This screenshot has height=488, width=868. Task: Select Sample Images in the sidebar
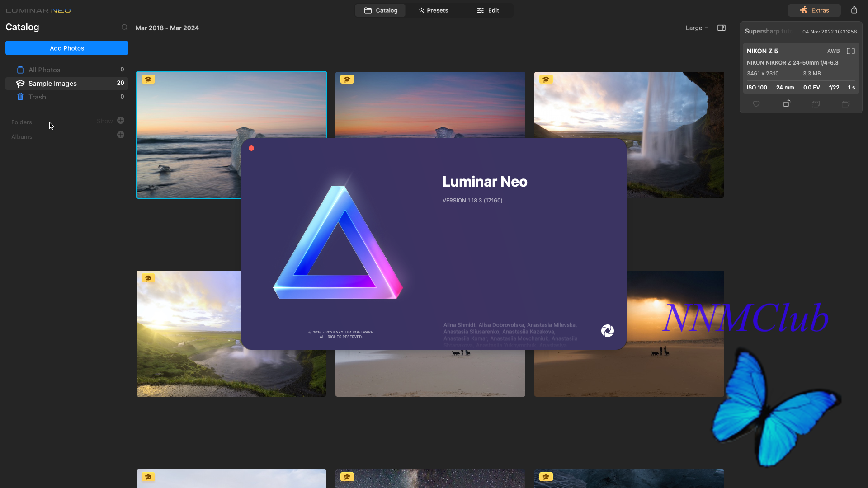click(x=67, y=83)
